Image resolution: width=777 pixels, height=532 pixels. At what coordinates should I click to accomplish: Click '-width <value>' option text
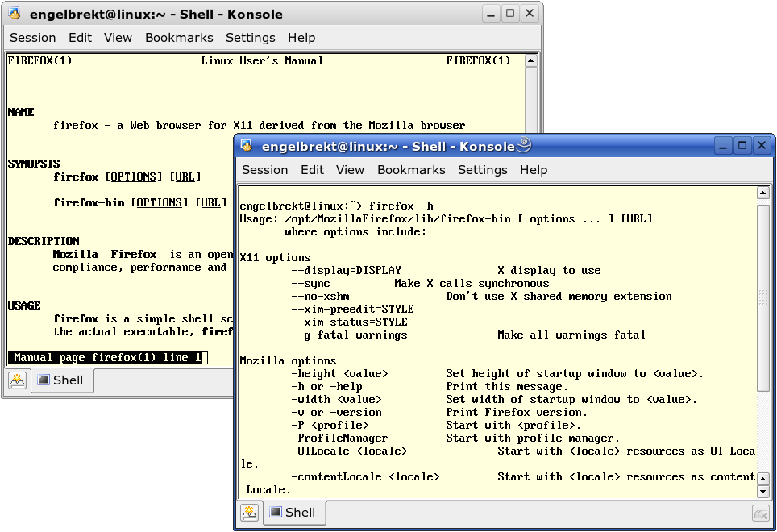[336, 399]
